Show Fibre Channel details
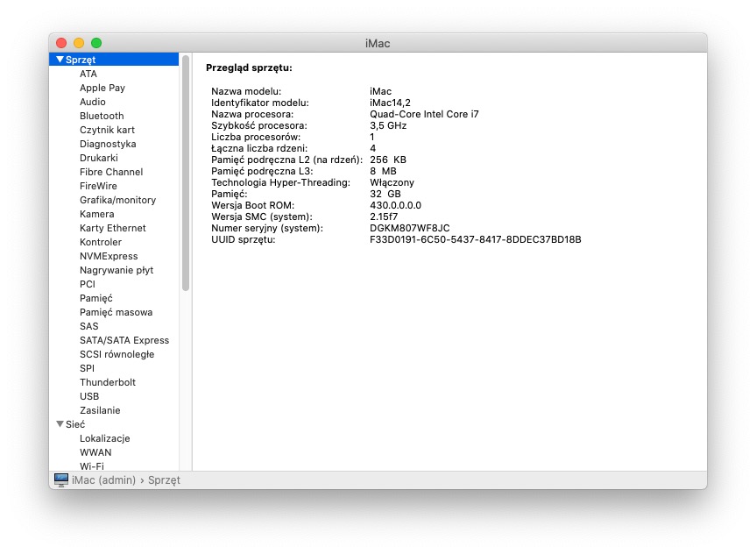This screenshot has height=554, width=756. tap(111, 172)
